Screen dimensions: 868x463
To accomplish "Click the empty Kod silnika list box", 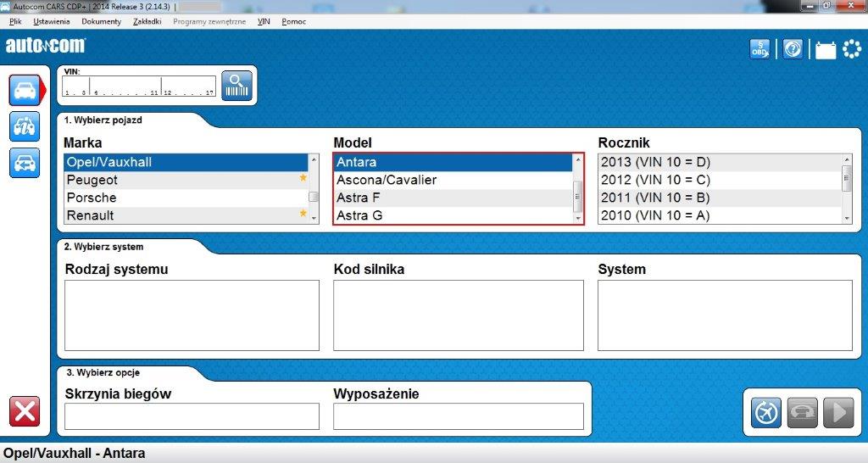I will coord(459,315).
